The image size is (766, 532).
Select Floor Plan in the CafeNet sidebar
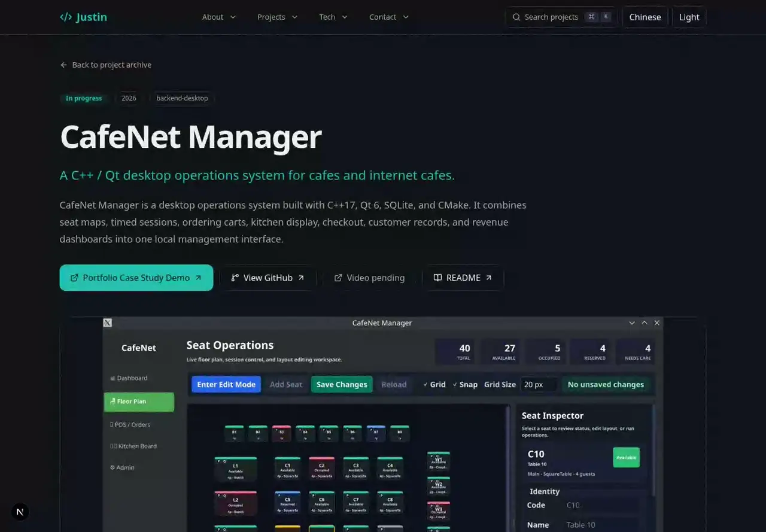(x=139, y=402)
